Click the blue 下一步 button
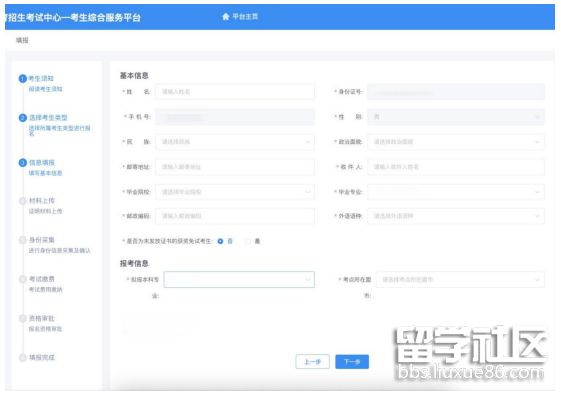 pos(352,362)
